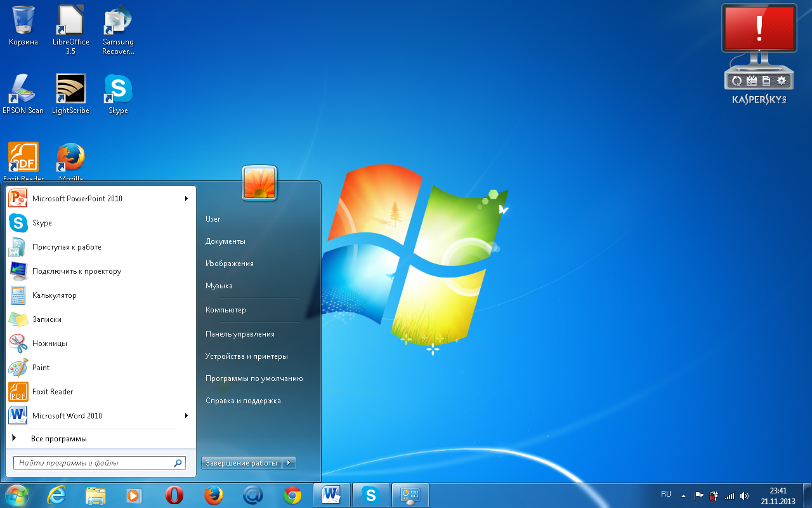
Task: Open shutdown options arrow next to Завершение работы
Action: pos(289,463)
